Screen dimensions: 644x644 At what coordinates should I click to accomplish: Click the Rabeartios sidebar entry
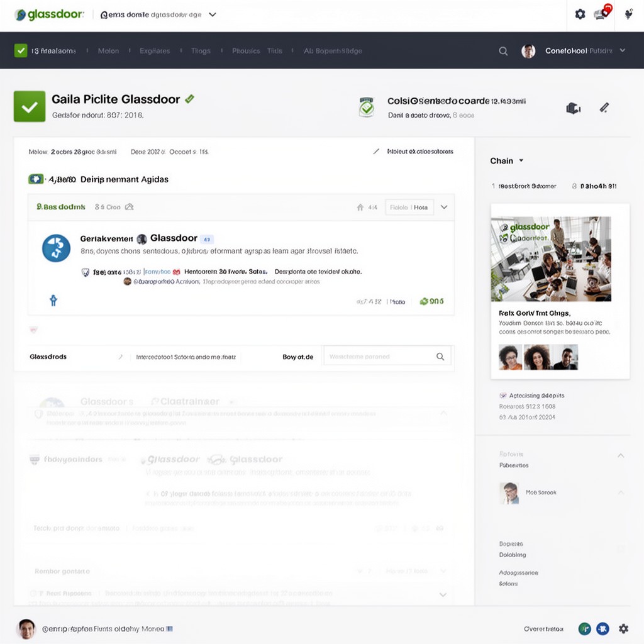[x=514, y=465]
